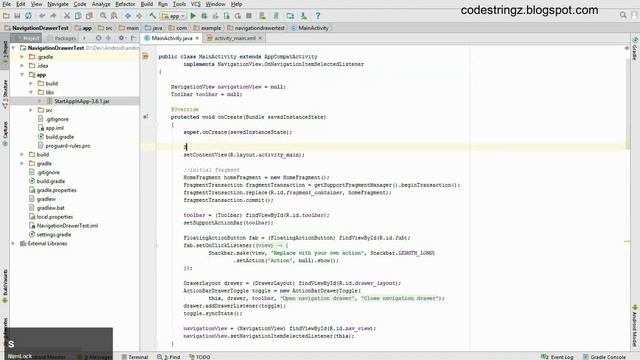The image size is (640, 360).
Task: Click the Make Project hammer icon
Action: (153, 16)
